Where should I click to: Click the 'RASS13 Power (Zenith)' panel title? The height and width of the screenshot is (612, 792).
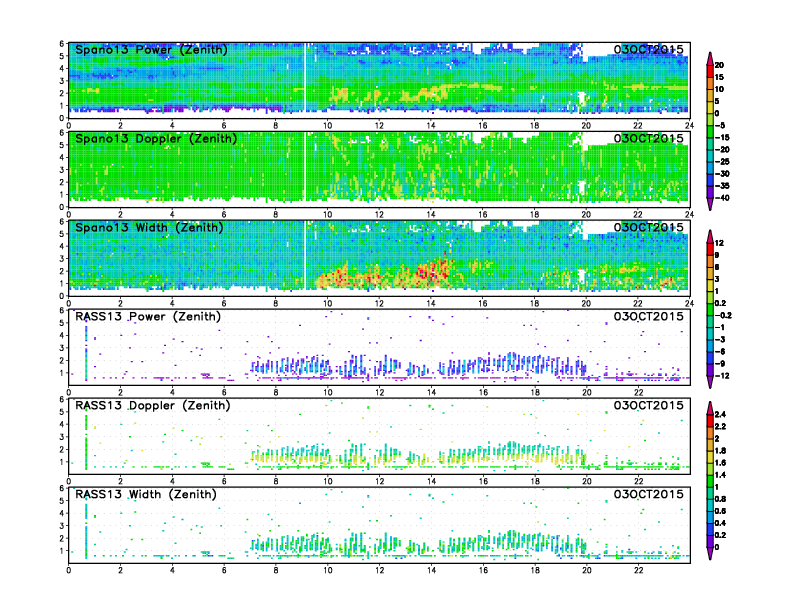pos(148,317)
